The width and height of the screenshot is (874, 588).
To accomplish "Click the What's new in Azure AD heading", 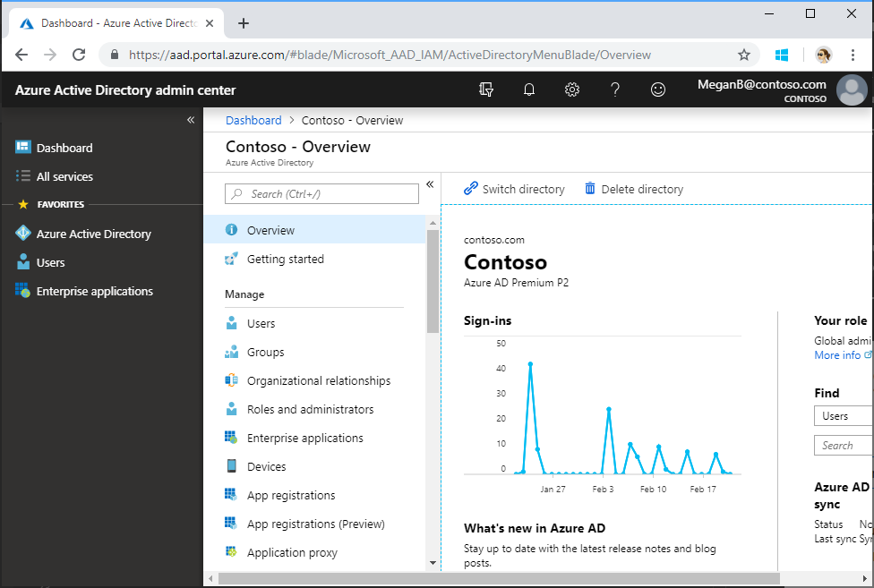I will pyautogui.click(x=535, y=528).
